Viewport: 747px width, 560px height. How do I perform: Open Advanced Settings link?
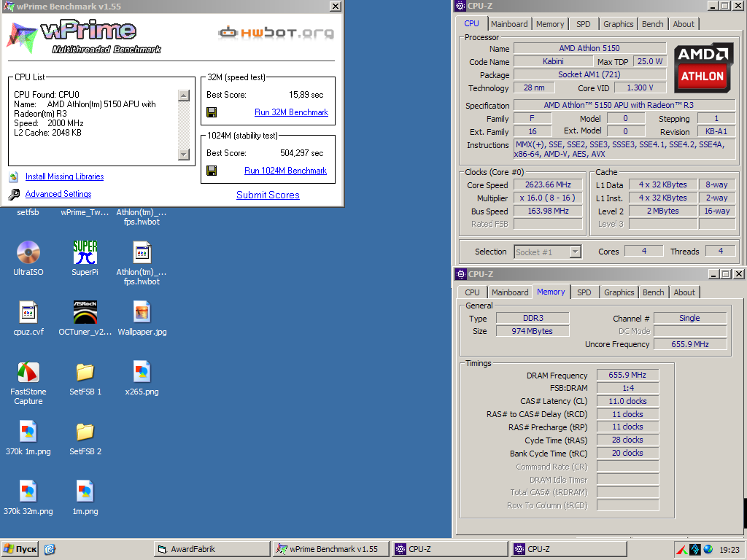click(58, 194)
